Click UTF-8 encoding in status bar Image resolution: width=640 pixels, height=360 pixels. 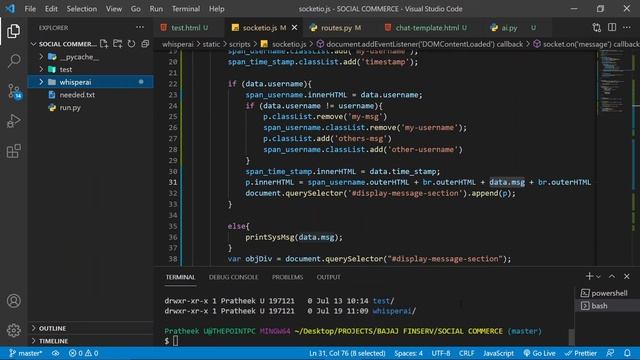(x=441, y=353)
